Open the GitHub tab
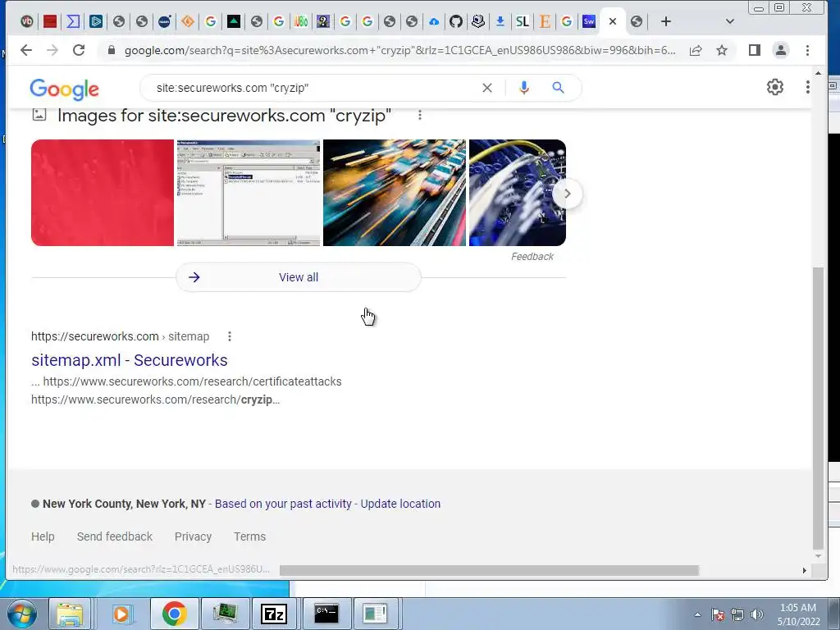The image size is (840, 630). click(x=455, y=21)
